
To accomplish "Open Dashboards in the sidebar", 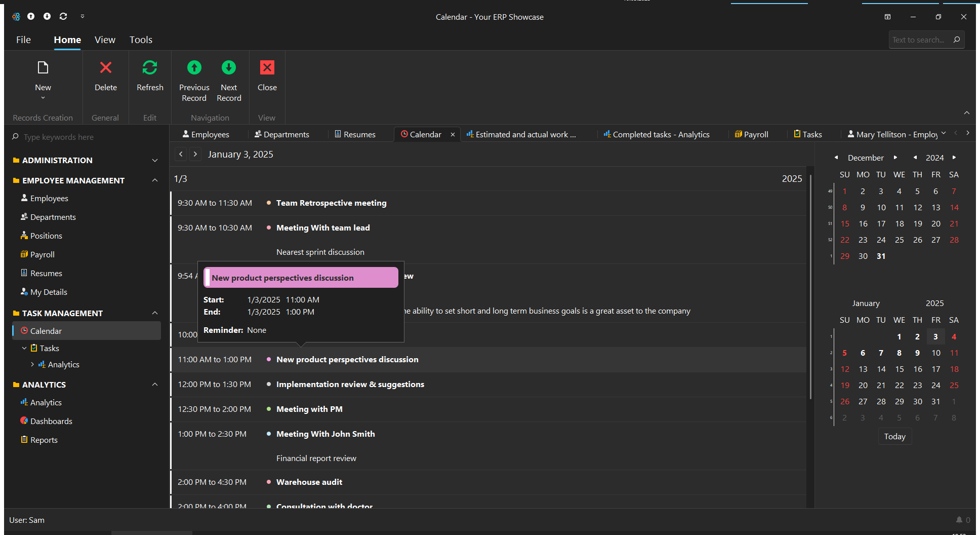I will [51, 421].
